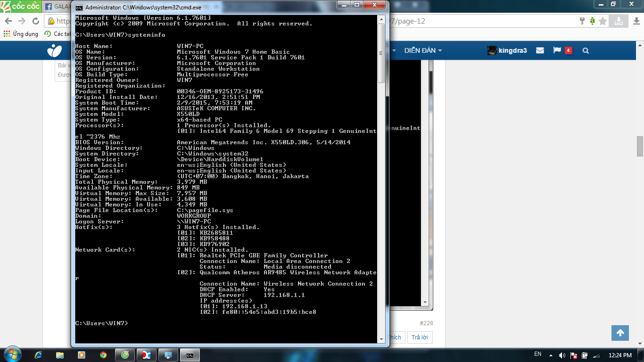Image resolution: width=644 pixels, height=362 pixels.
Task: Open the wireless network signal tray icon
Action: tap(596, 355)
